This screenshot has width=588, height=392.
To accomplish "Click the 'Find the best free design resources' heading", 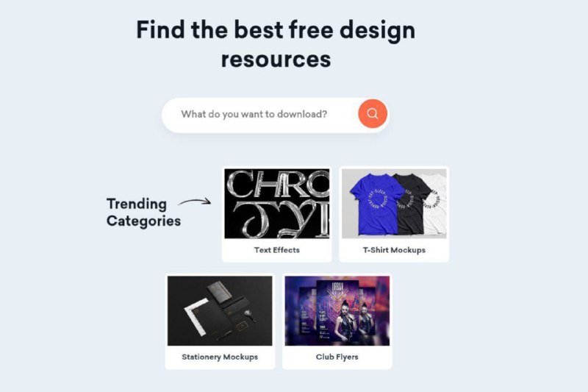I will tap(276, 44).
